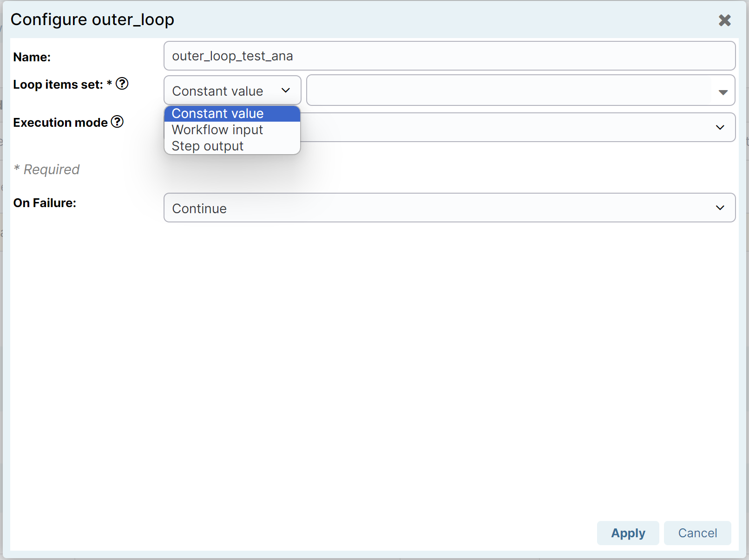Viewport: 749px width, 560px height.
Task: Click the Configure outer_loop dialog title
Action: pos(92,20)
